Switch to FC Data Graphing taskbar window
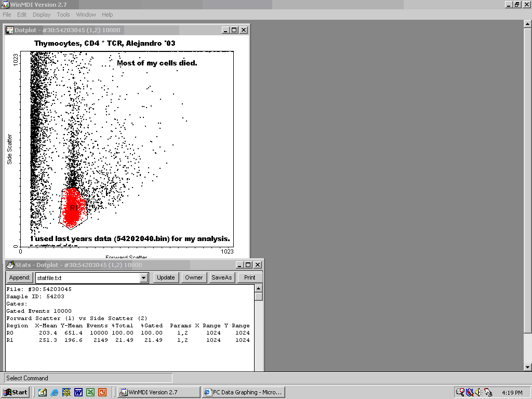 (x=243, y=392)
